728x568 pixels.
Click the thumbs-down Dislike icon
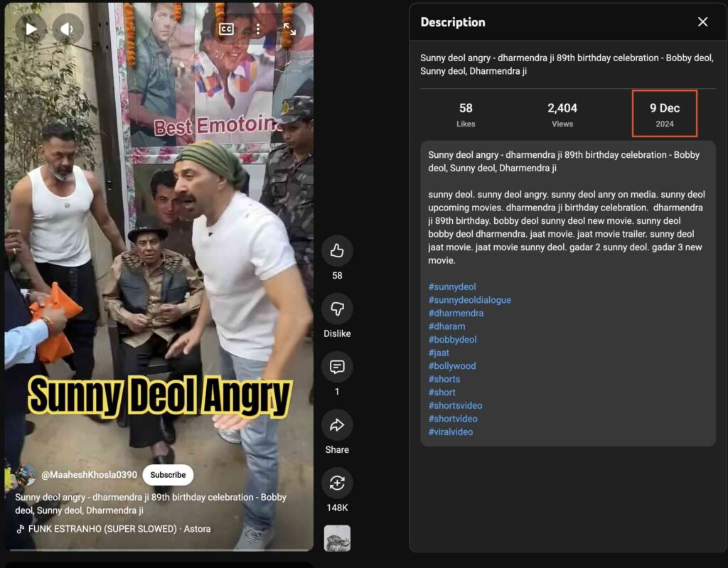337,309
